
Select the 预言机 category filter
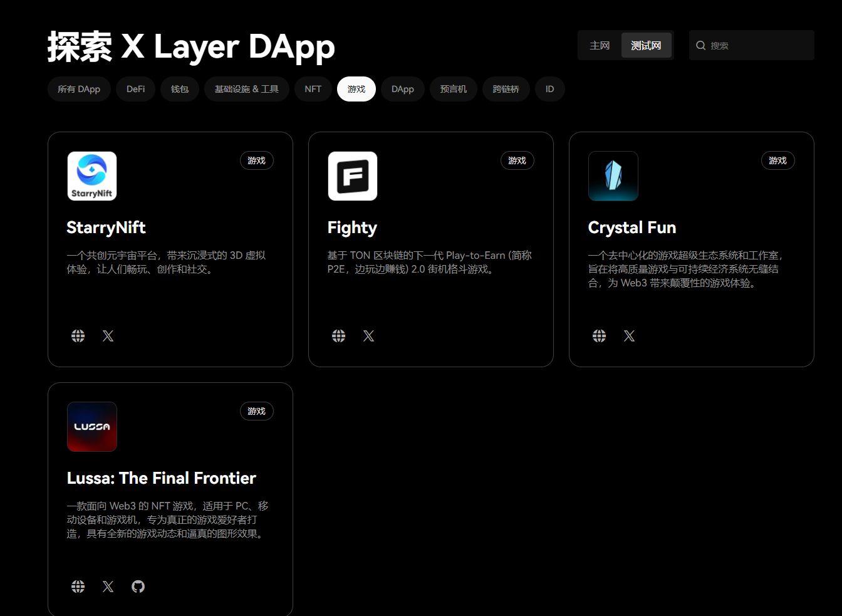pos(454,89)
